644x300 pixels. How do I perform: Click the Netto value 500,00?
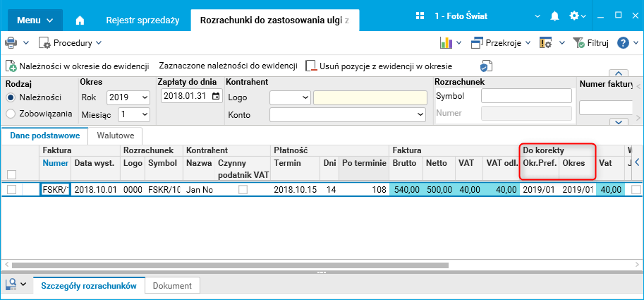pyautogui.click(x=439, y=189)
